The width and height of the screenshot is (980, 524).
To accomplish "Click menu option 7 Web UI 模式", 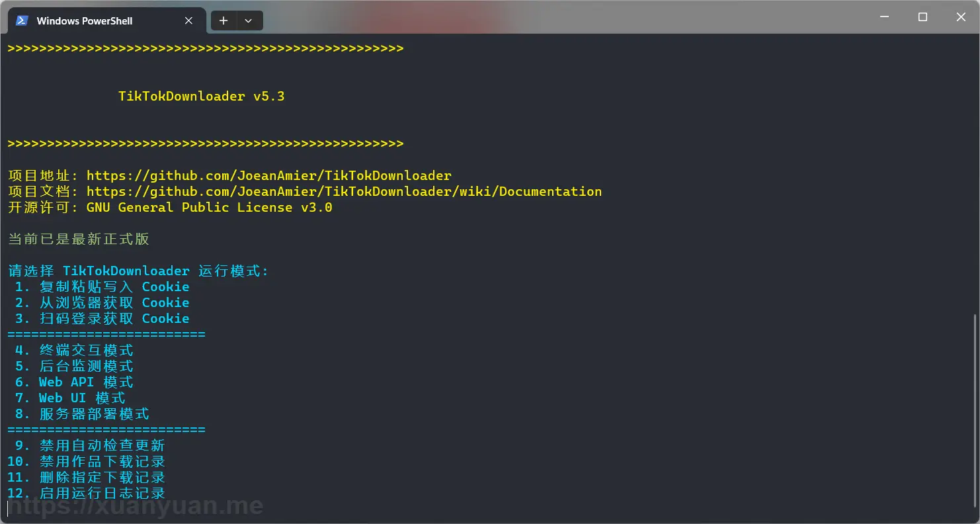I will (70, 398).
